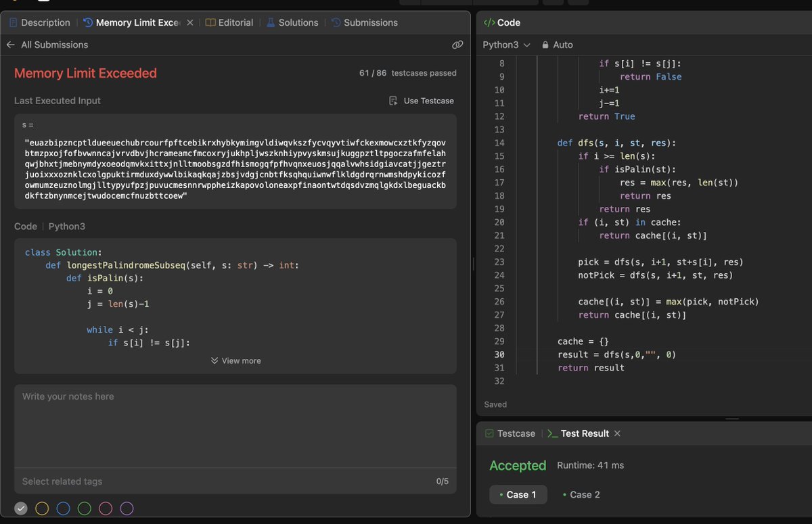Click the Solutions flask icon

click(271, 22)
